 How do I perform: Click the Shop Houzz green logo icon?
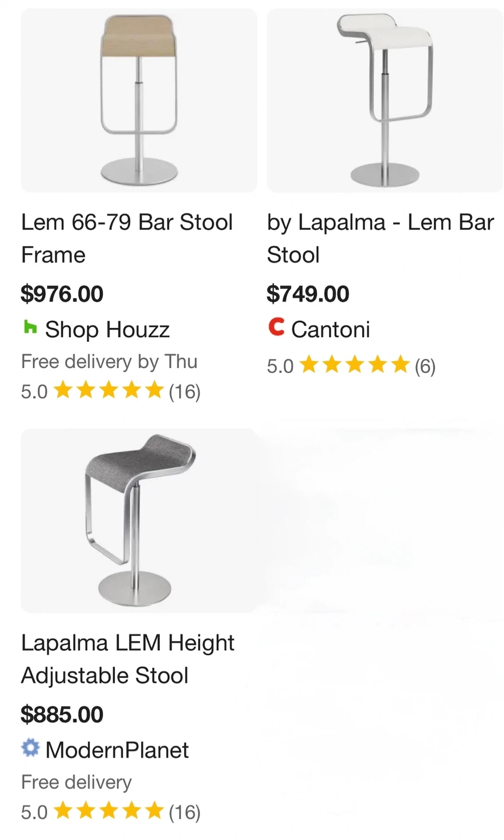[30, 328]
